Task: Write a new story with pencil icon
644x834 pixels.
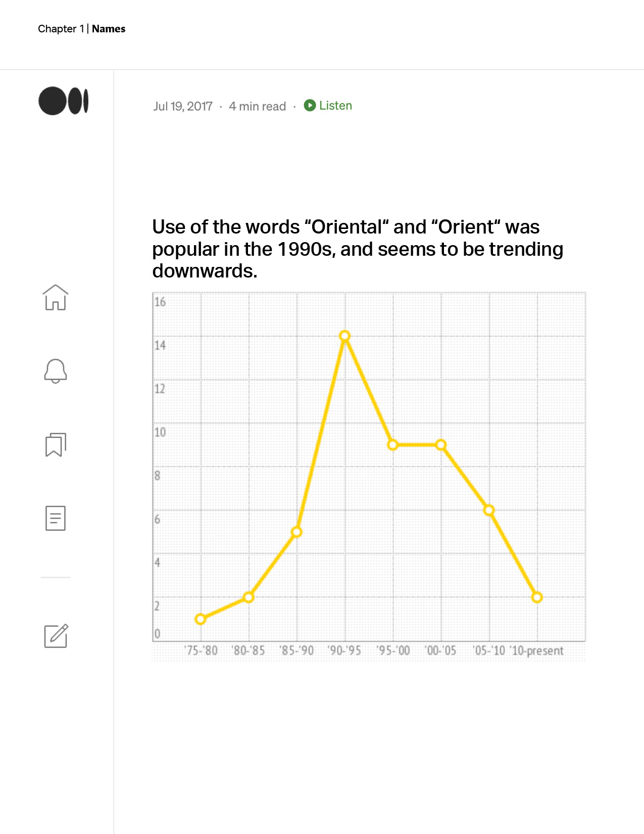Action: (x=56, y=636)
